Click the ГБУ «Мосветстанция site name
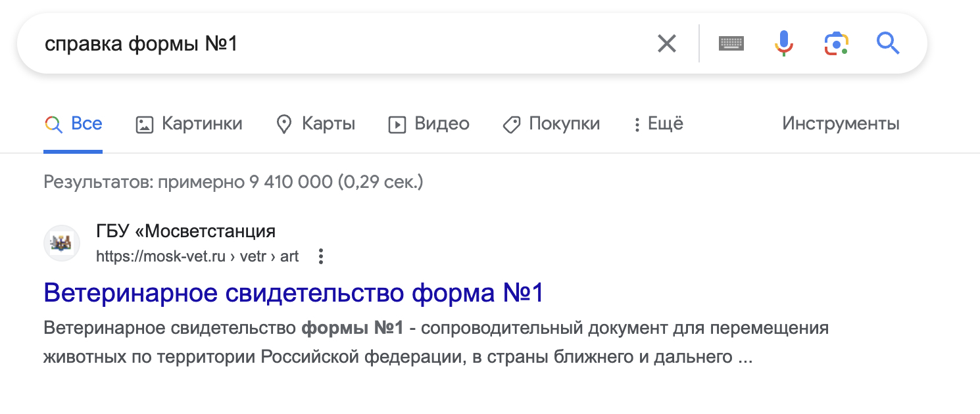Screen dimensions: 980x414 tap(185, 231)
